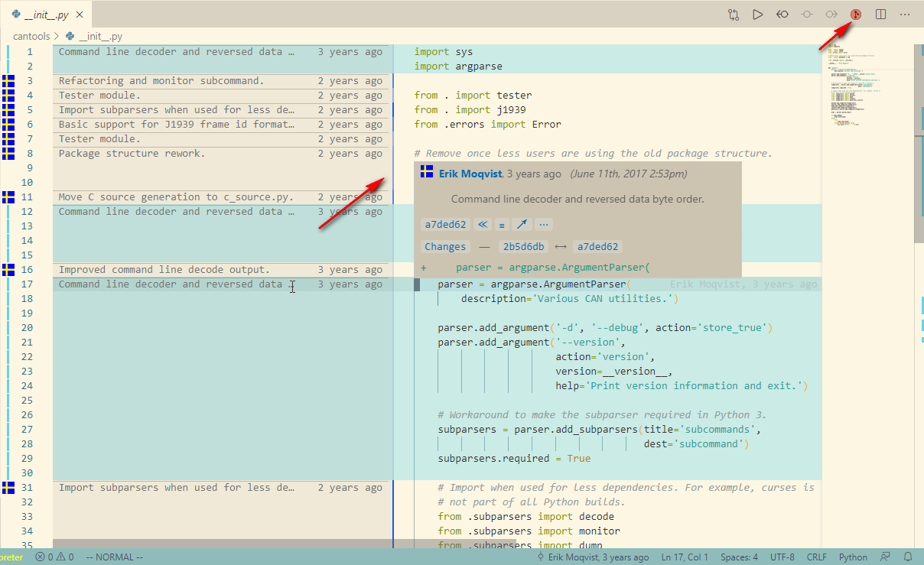Click the flag avatar beside line 31
Viewport: 924px width, 565px height.
pyautogui.click(x=8, y=487)
